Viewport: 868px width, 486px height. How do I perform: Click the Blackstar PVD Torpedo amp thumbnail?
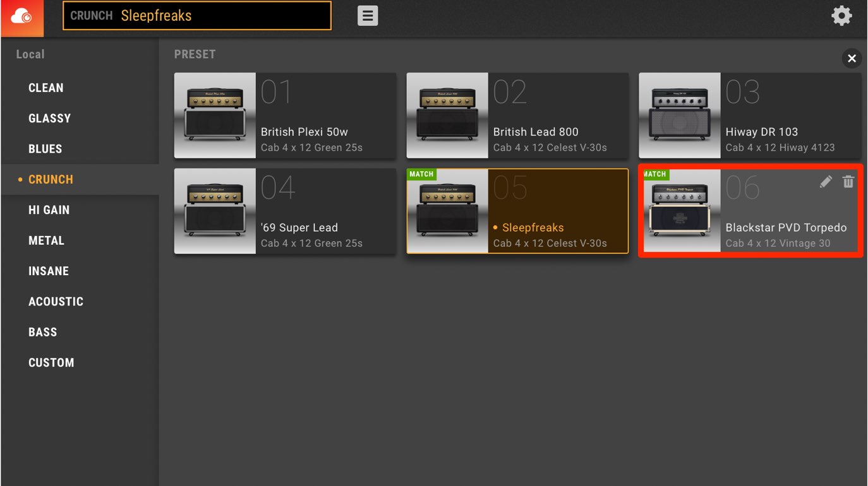(681, 211)
